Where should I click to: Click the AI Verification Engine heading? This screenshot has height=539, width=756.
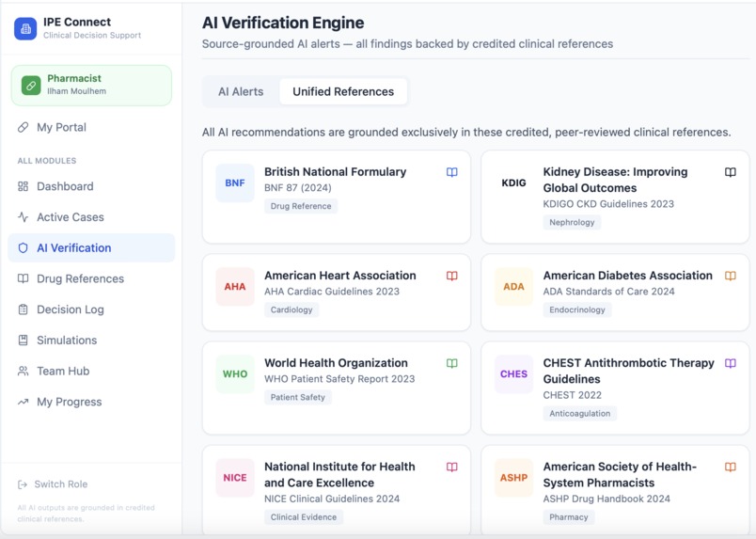[x=283, y=23]
